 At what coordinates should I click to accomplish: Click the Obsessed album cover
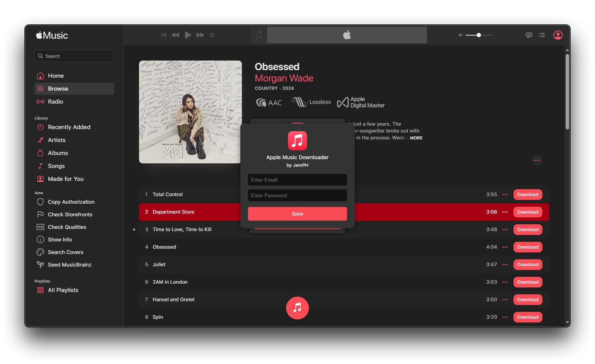(190, 112)
